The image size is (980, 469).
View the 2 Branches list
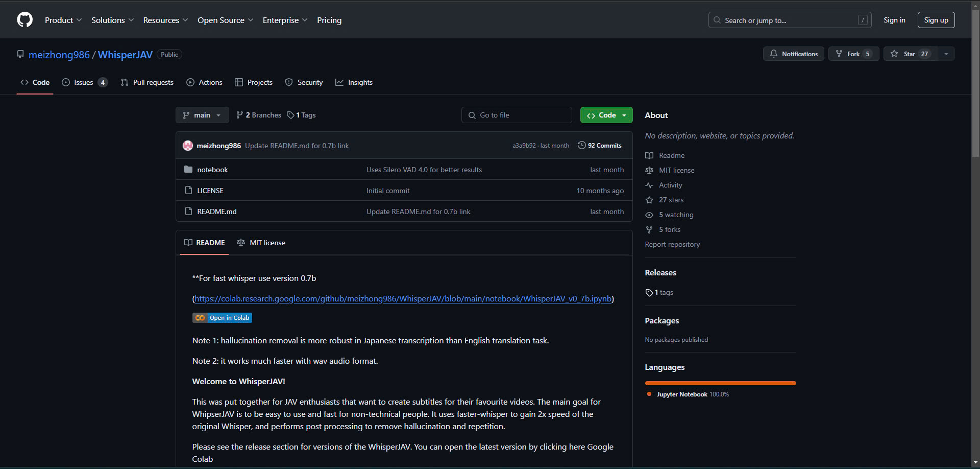[259, 115]
